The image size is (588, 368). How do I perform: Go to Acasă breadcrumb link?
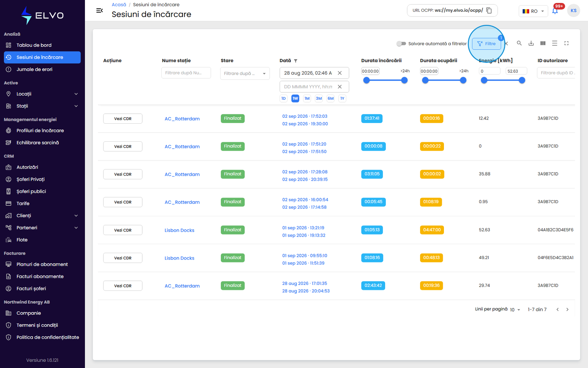pyautogui.click(x=119, y=5)
